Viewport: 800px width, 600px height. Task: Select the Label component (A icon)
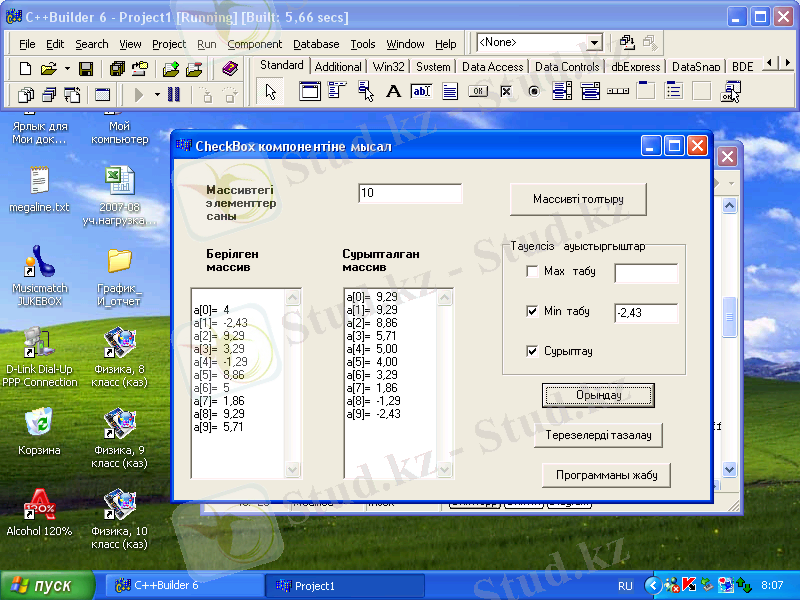point(394,92)
